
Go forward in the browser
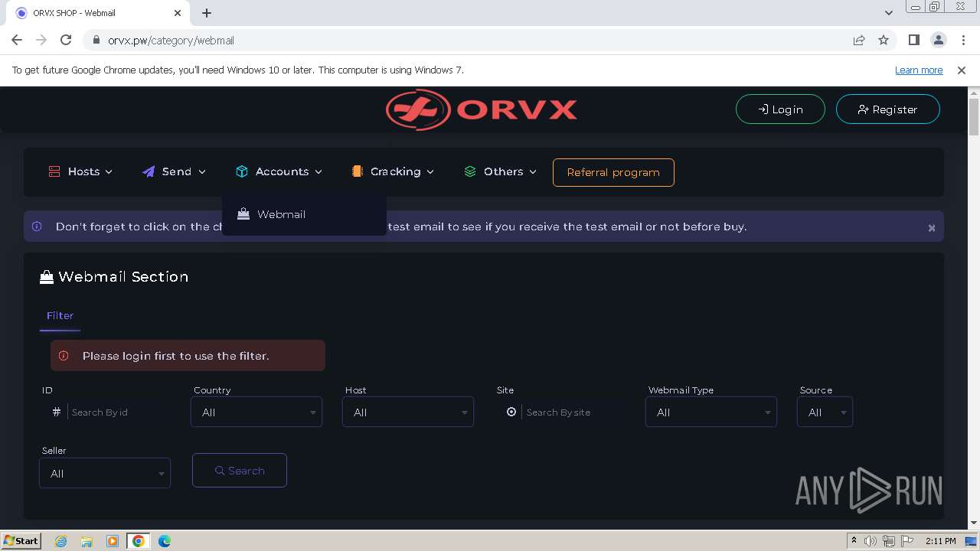pos(41,40)
